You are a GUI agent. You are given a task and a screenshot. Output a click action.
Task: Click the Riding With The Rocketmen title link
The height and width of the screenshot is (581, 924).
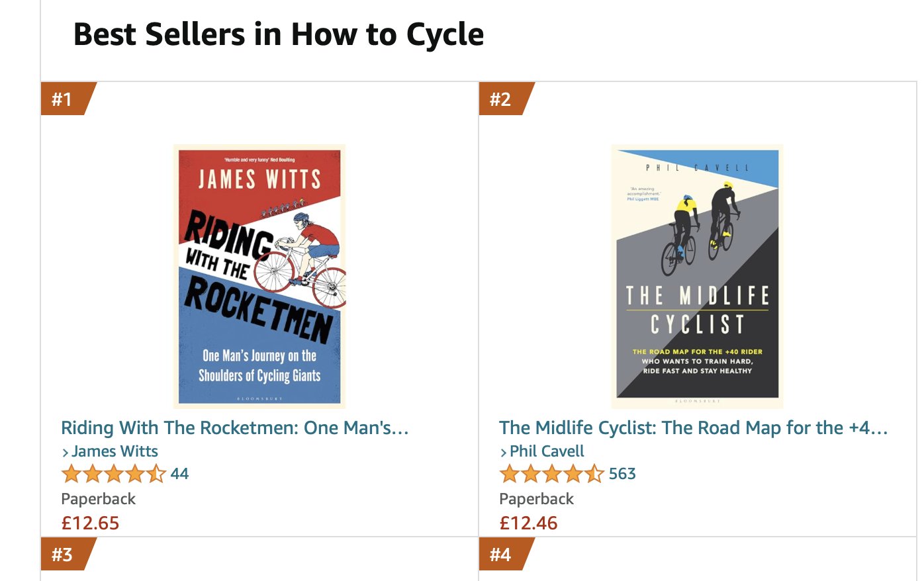[x=235, y=428]
